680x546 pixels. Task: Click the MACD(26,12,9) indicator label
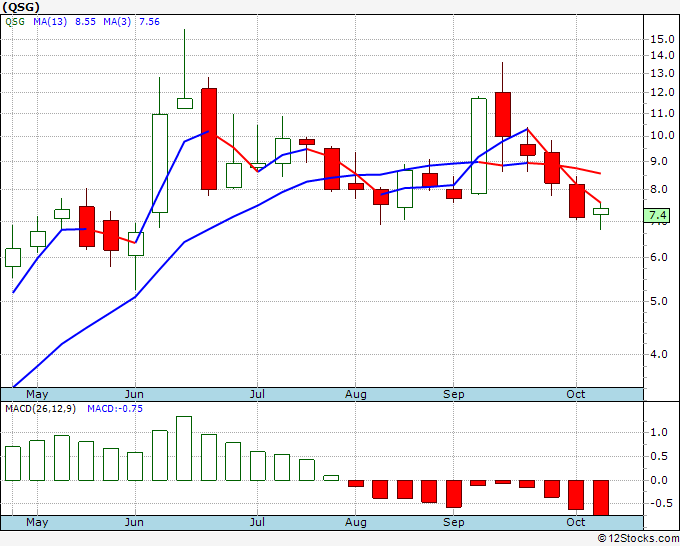[40, 409]
